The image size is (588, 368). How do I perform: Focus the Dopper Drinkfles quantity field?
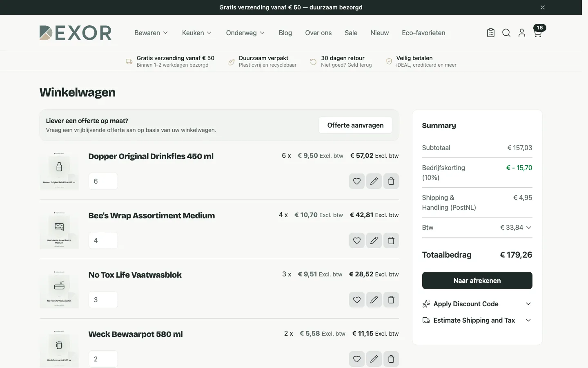tap(103, 181)
